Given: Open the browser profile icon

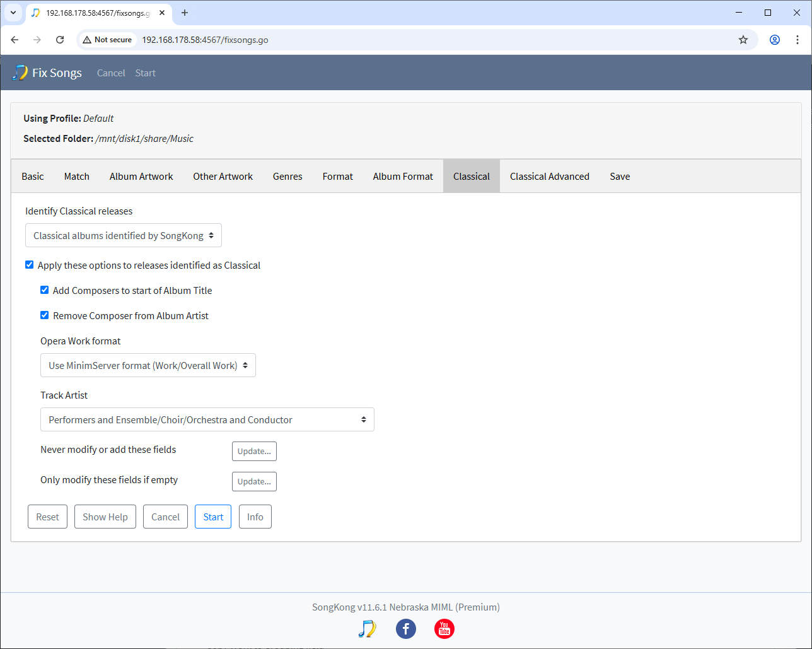Looking at the screenshot, I should [775, 40].
